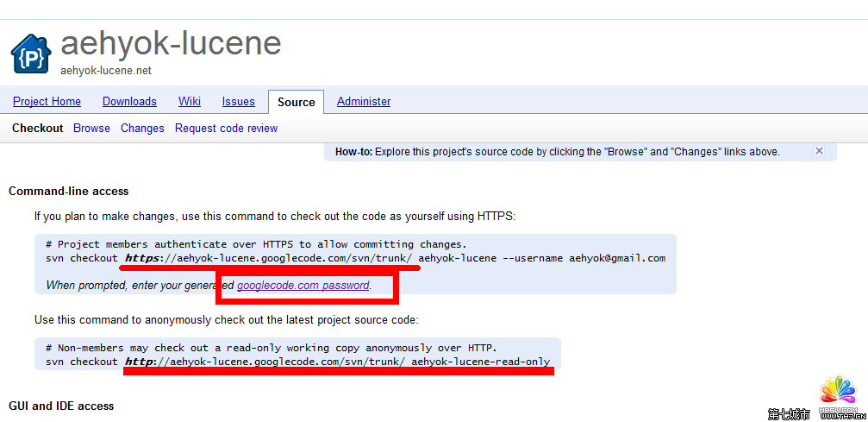Open the Project Home tab
The image size is (868, 422).
tap(47, 102)
